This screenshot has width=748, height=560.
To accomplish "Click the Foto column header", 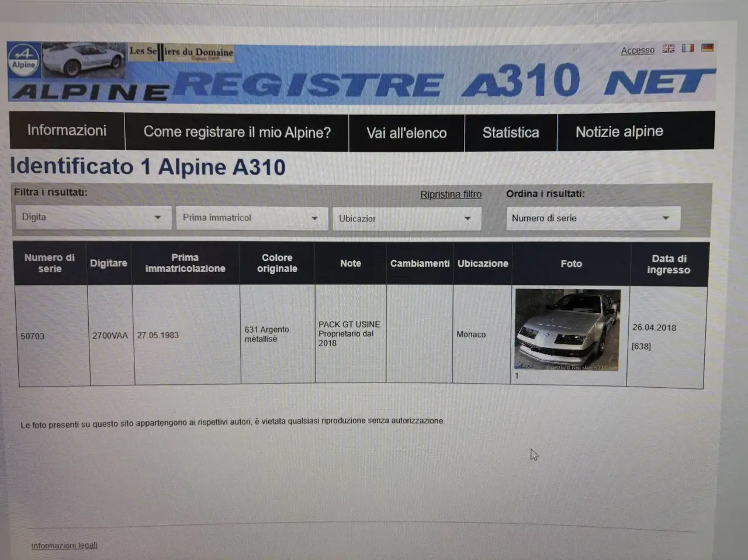I will [571, 264].
